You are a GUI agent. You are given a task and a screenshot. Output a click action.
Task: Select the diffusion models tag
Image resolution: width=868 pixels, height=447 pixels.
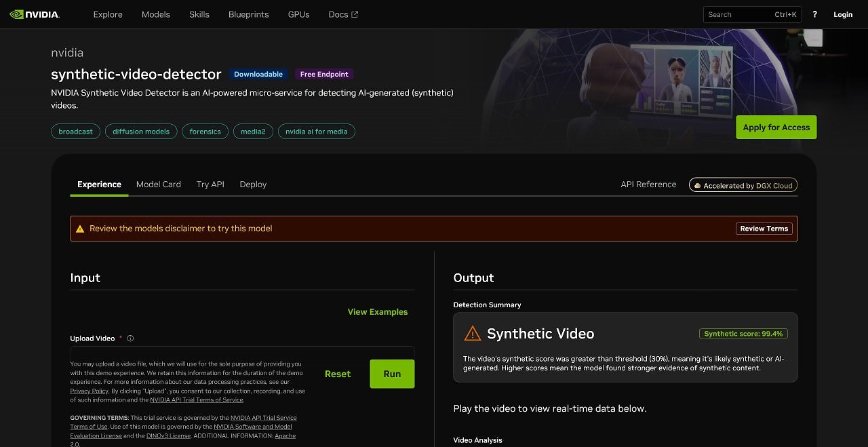141,132
